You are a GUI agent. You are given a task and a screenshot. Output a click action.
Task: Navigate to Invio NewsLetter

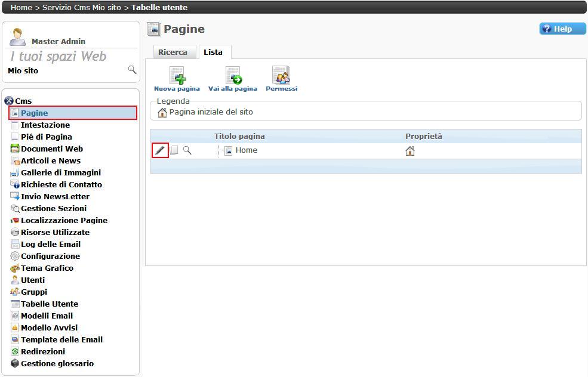55,196
